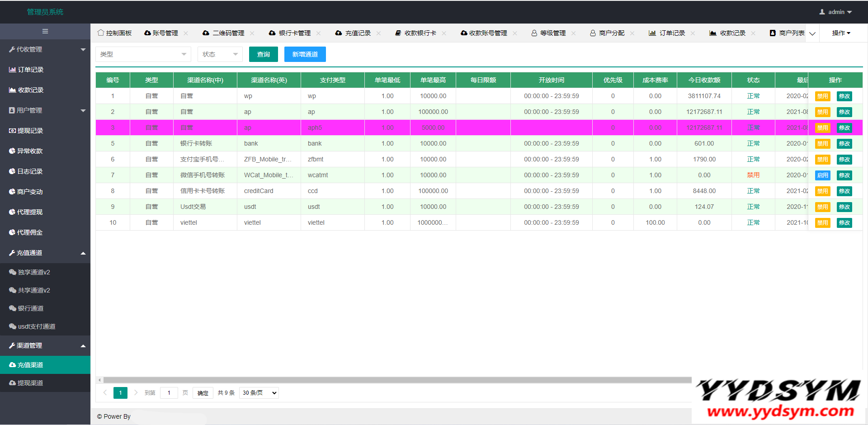Click the 查询 search button
This screenshot has width=868, height=425.
click(263, 54)
